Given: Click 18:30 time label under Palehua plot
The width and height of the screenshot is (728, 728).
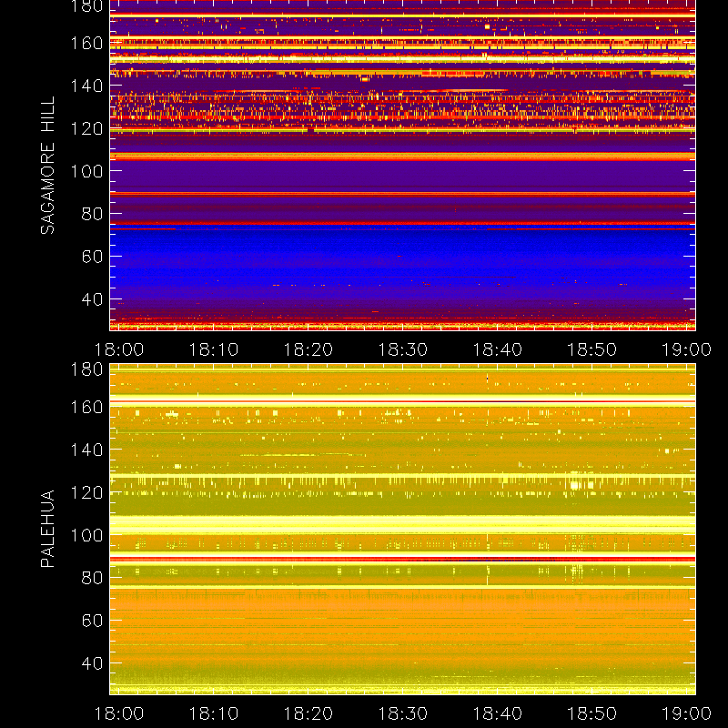Looking at the screenshot, I should point(403,713).
